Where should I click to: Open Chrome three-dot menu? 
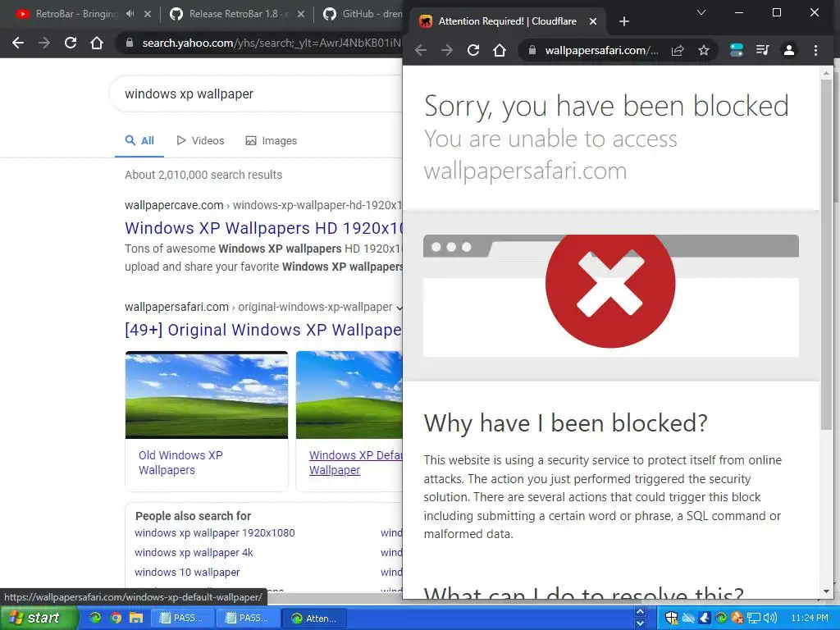(815, 50)
